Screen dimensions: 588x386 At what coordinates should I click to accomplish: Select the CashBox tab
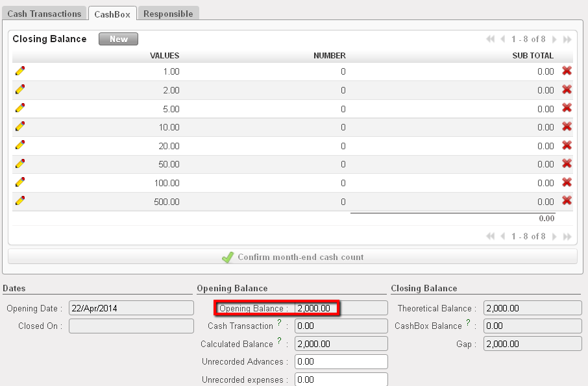tap(112, 14)
